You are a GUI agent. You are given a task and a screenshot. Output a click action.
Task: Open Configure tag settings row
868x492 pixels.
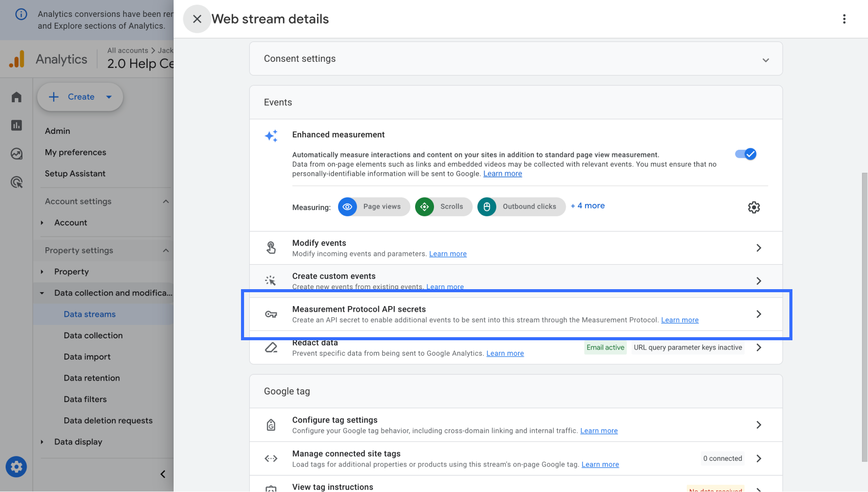click(x=516, y=425)
